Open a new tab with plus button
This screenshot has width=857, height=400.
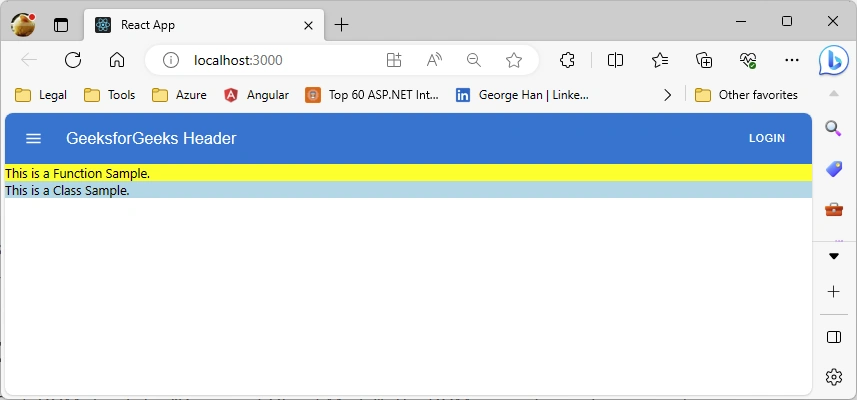tap(341, 25)
